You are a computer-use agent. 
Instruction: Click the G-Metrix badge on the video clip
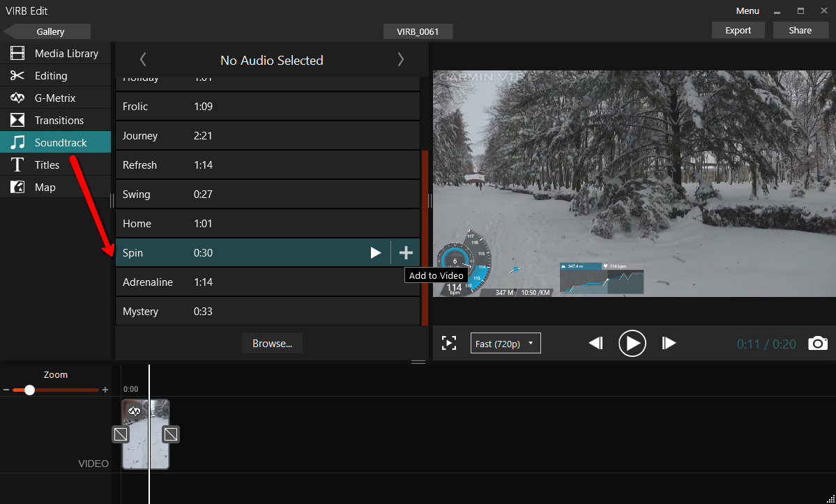135,411
